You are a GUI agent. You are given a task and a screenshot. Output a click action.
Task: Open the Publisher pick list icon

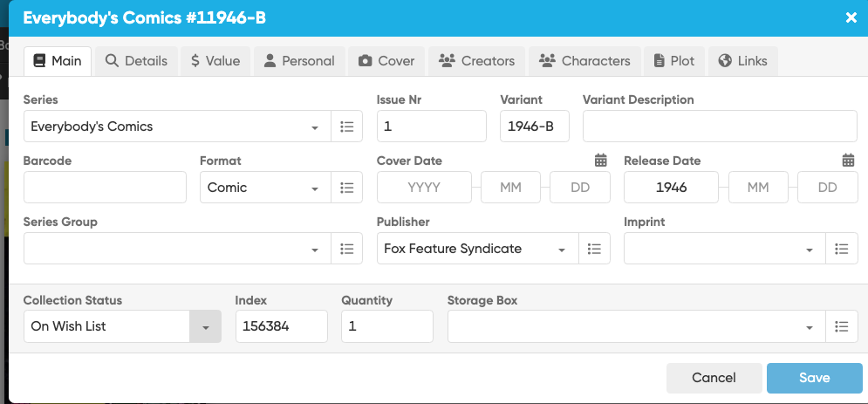(x=594, y=249)
